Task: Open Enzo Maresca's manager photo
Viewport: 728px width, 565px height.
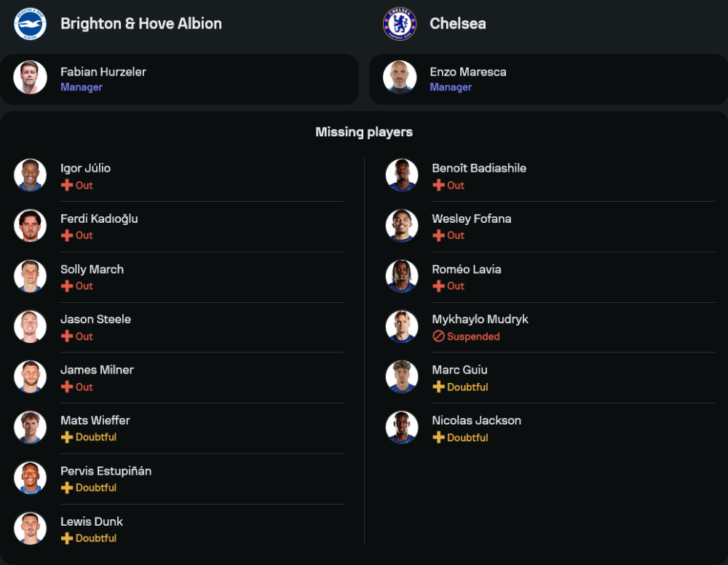Action: (400, 77)
